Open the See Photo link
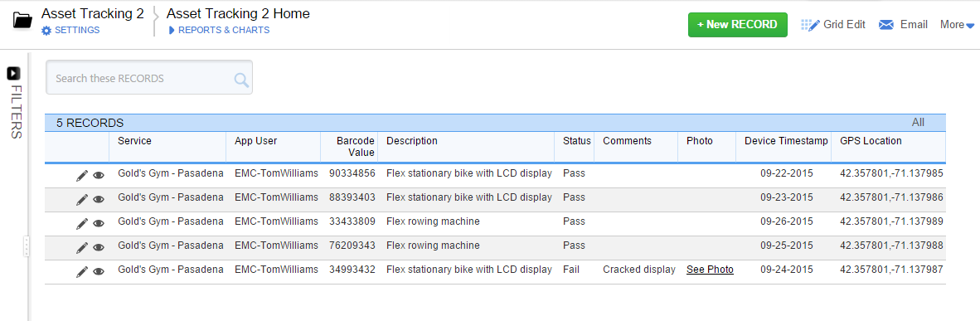The width and height of the screenshot is (980, 321). [x=710, y=270]
